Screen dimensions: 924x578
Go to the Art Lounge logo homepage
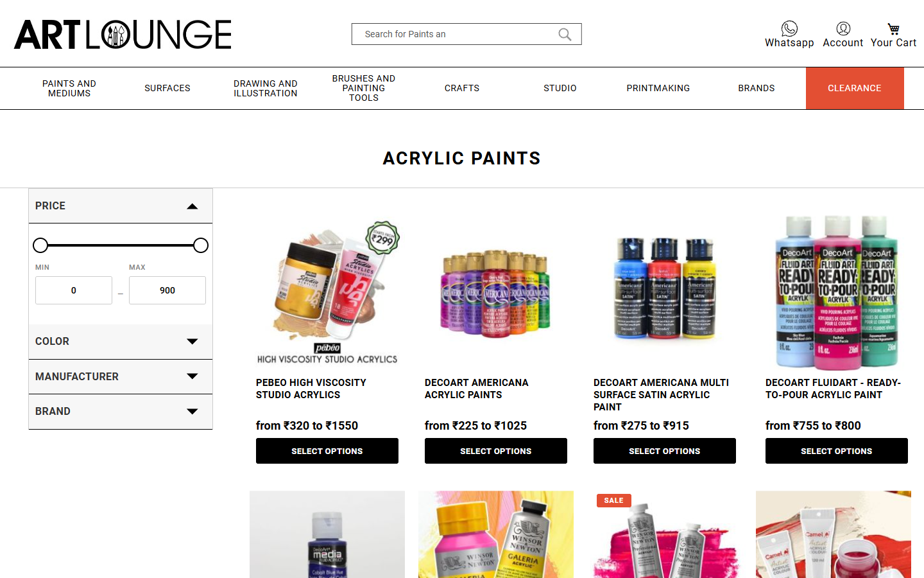click(x=123, y=35)
